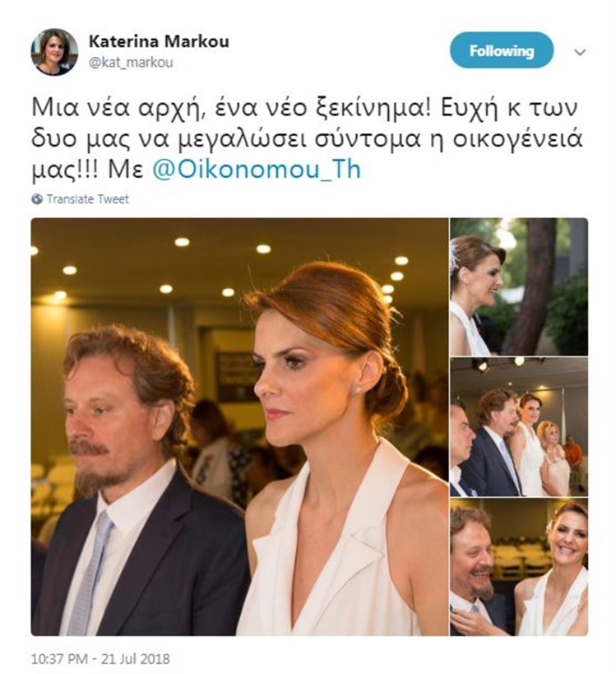Click the Following button
The width and height of the screenshot is (616, 674).
click(502, 50)
